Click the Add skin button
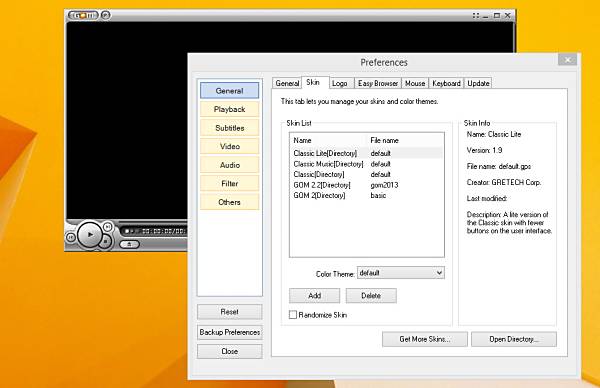600x388 pixels. coord(315,296)
